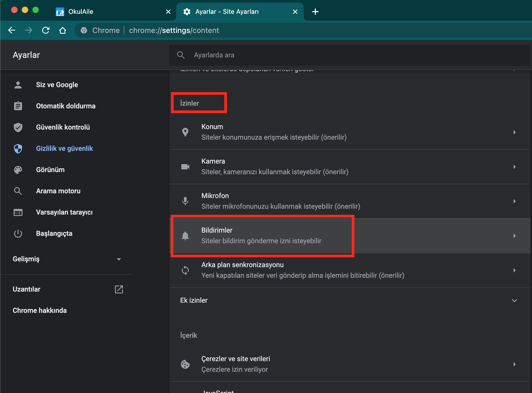Click the camera icon for Kamera
The image size is (532, 393).
(185, 166)
